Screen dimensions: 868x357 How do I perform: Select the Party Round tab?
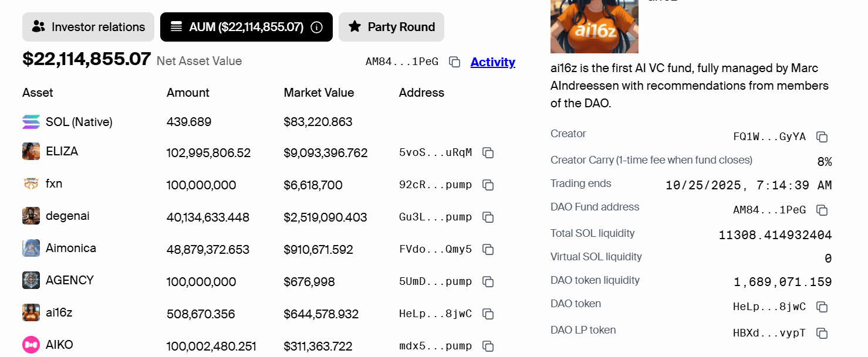click(391, 27)
